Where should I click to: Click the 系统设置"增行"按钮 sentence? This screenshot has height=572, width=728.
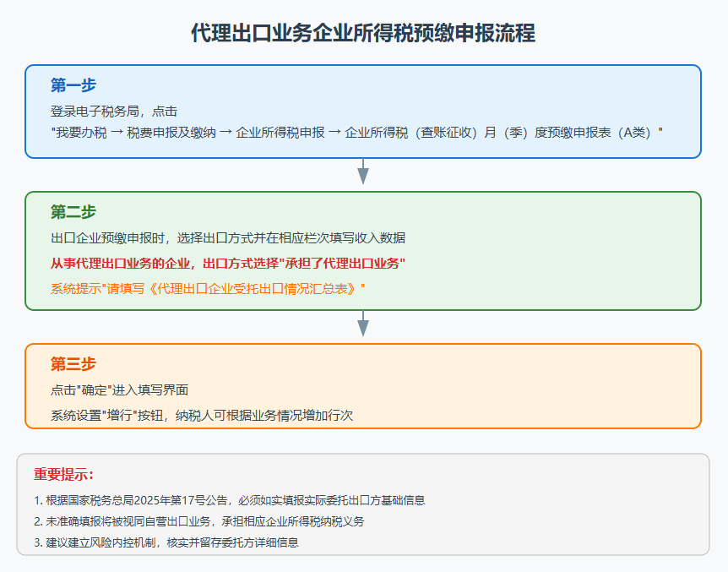(201, 416)
